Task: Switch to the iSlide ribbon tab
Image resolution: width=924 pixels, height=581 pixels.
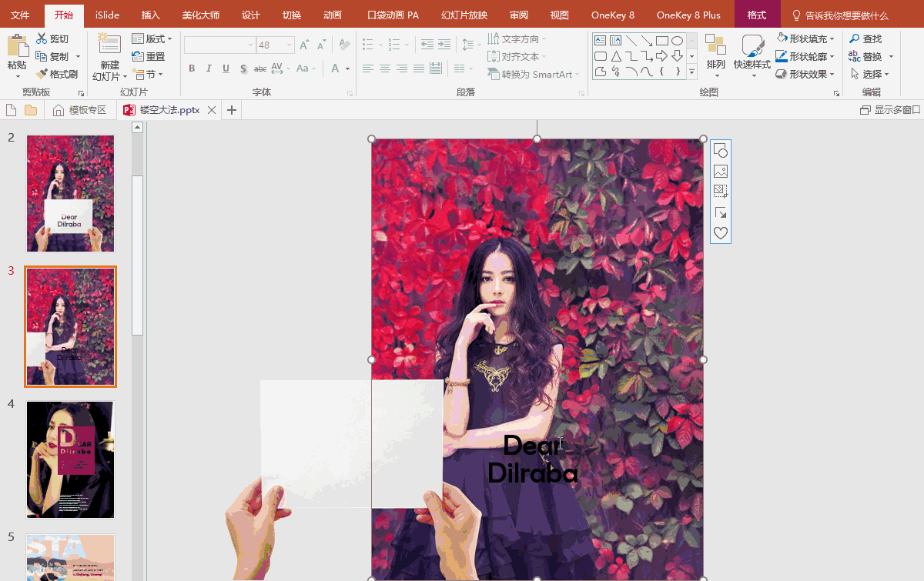Action: click(107, 15)
